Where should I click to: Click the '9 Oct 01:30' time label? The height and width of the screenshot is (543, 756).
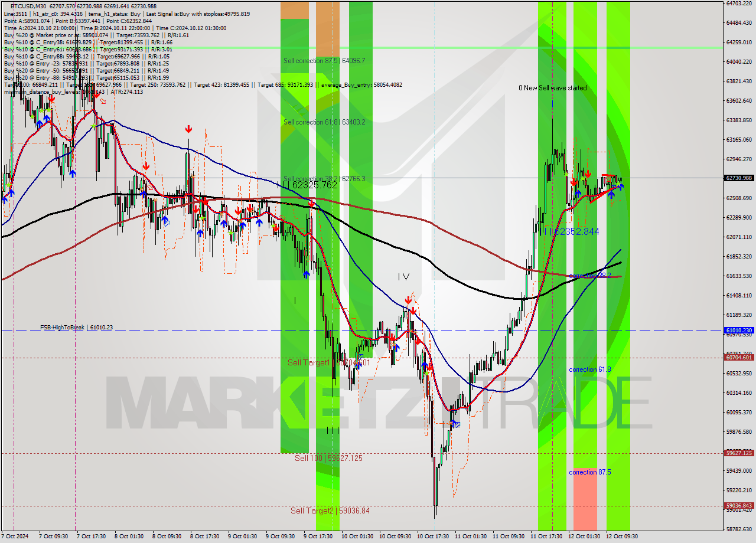coord(242,537)
